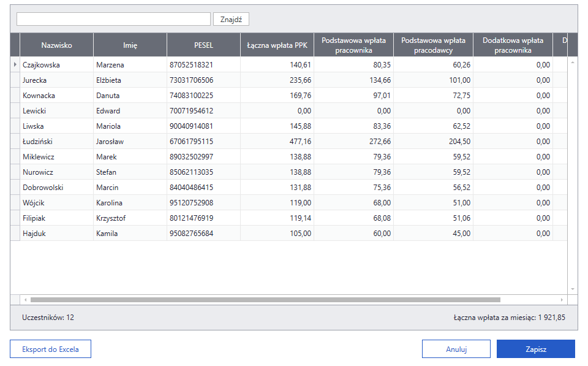The height and width of the screenshot is (366, 588).
Task: Click the Dodatkowa wpłata pracownika header
Action: tap(513, 45)
